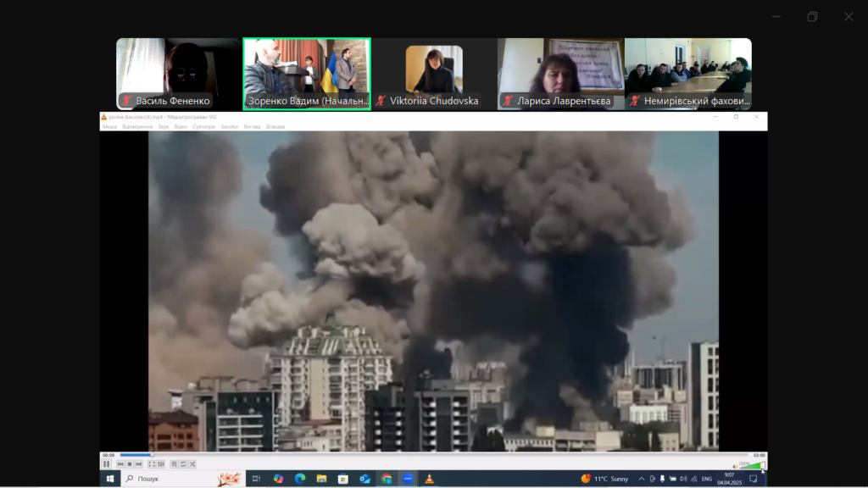This screenshot has width=868, height=488.
Task: Select Viktoriia Chudovska participant video tile
Action: coord(433,74)
